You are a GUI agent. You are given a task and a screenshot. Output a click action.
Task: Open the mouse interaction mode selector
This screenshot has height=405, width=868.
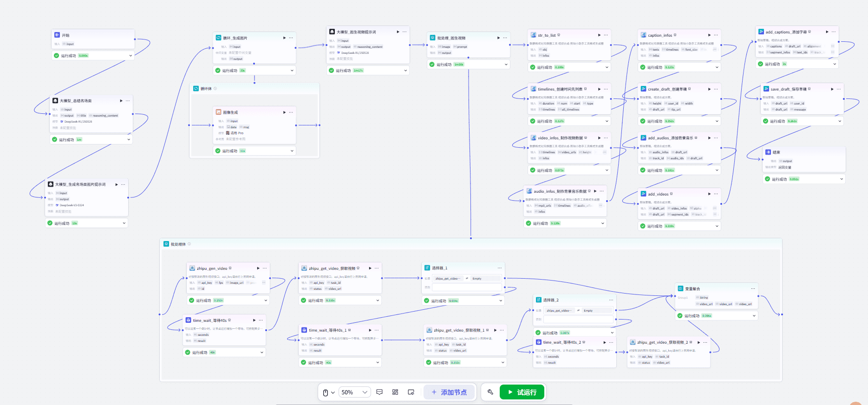coord(328,392)
